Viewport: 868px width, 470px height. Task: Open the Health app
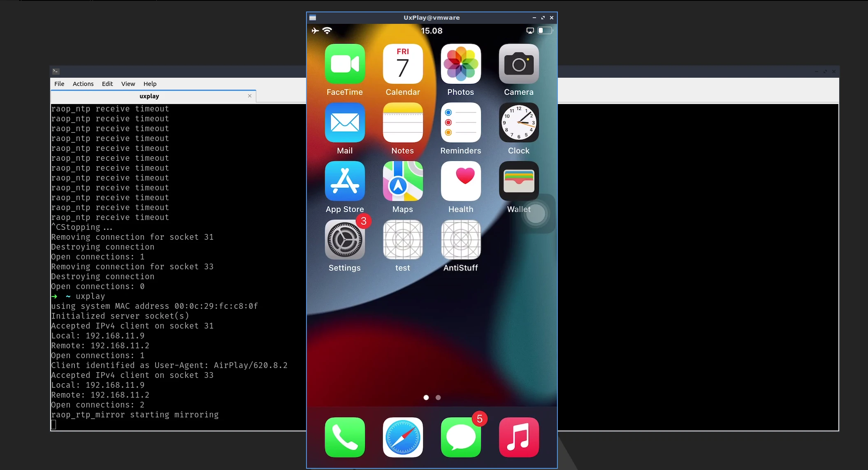461,181
